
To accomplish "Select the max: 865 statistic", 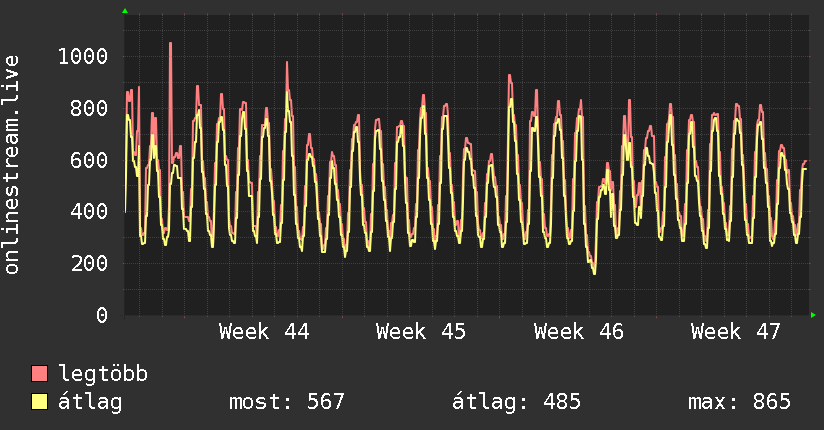I will coord(739,402).
